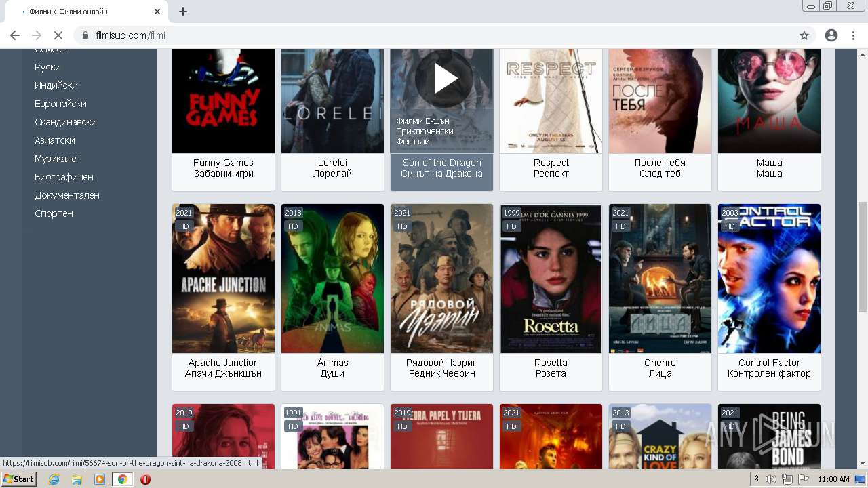Open the Being James Bond poster

click(769, 436)
